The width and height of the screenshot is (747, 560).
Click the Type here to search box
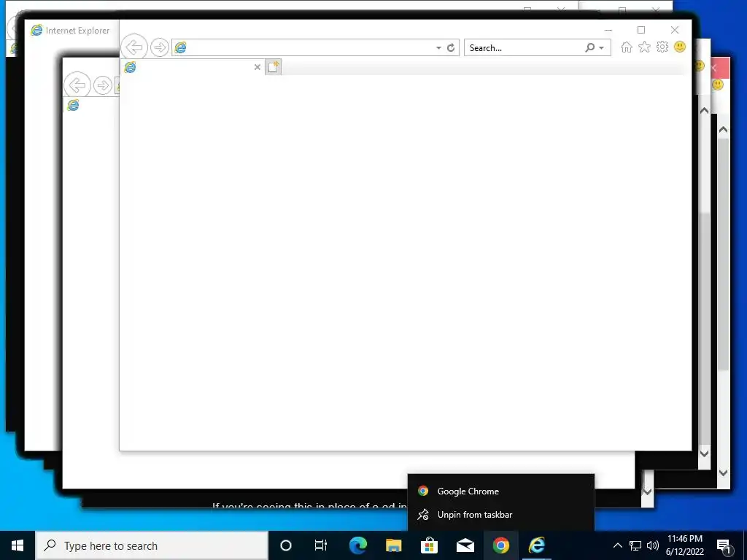[152, 545]
